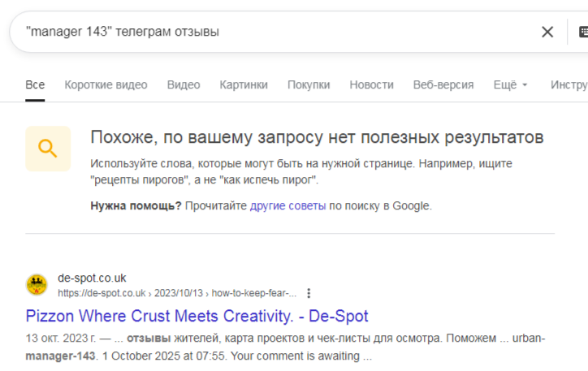Select the Все tab

[35, 85]
